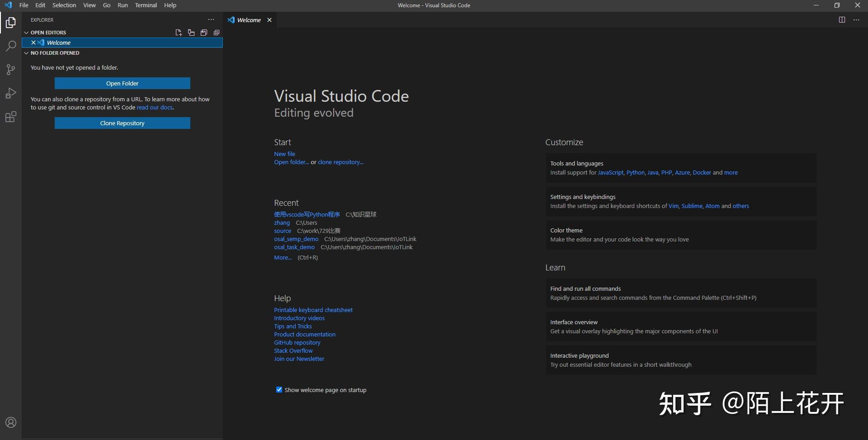Screen dimensions: 868x440
Task: Open the Printable keyboard cheatsheet link
Action: point(313,310)
